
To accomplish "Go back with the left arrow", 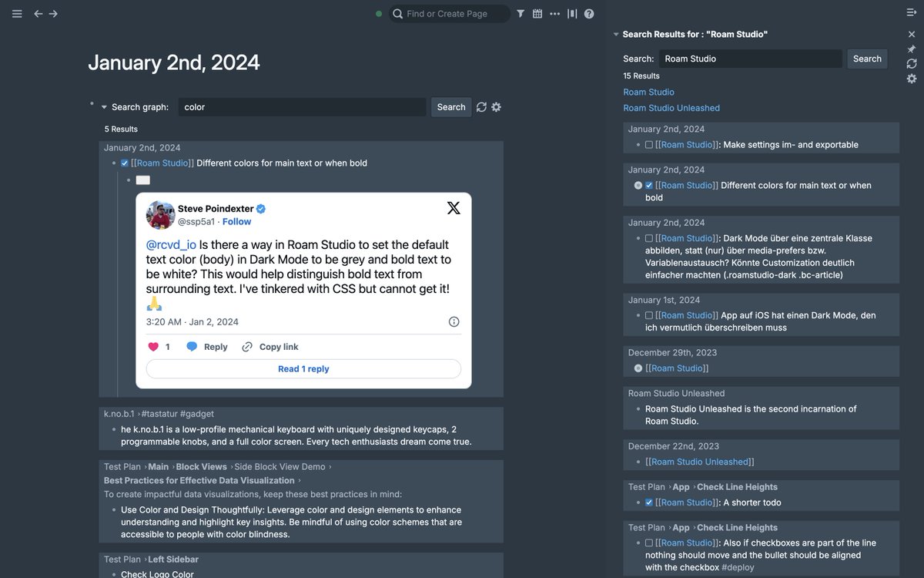I will (x=38, y=14).
